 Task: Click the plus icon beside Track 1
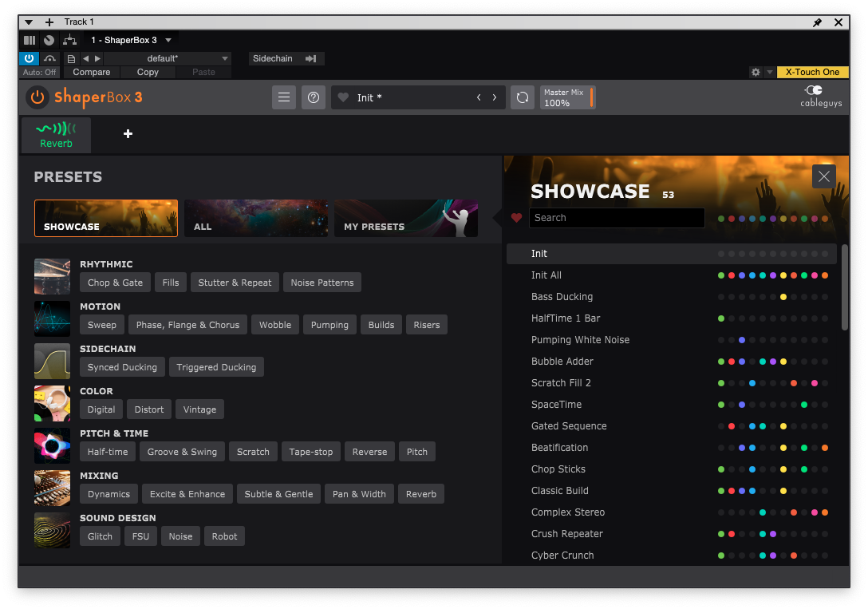pyautogui.click(x=49, y=22)
